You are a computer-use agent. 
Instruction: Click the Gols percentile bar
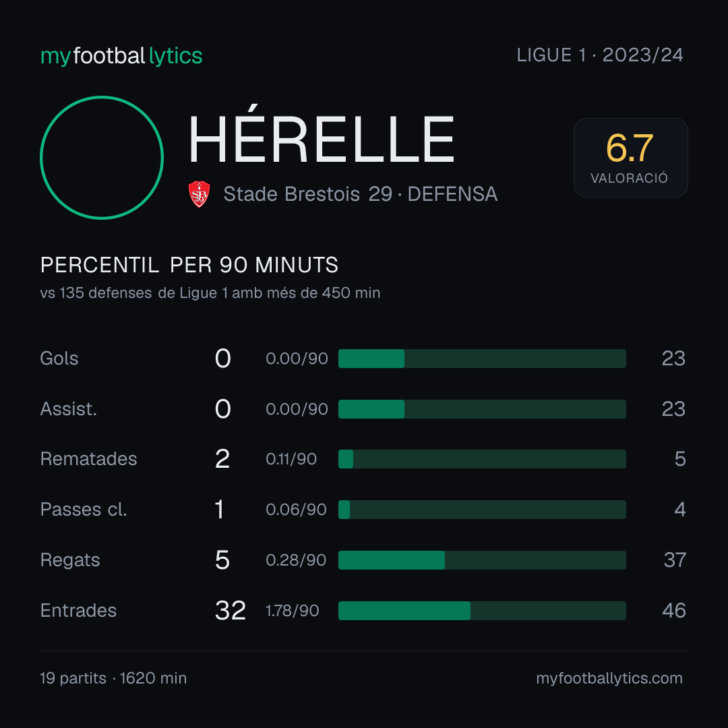click(482, 359)
